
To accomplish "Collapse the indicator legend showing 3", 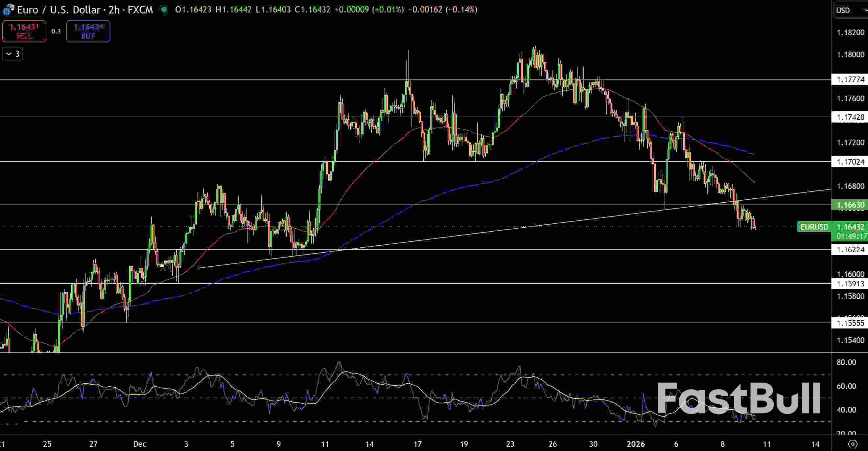I will coord(12,54).
